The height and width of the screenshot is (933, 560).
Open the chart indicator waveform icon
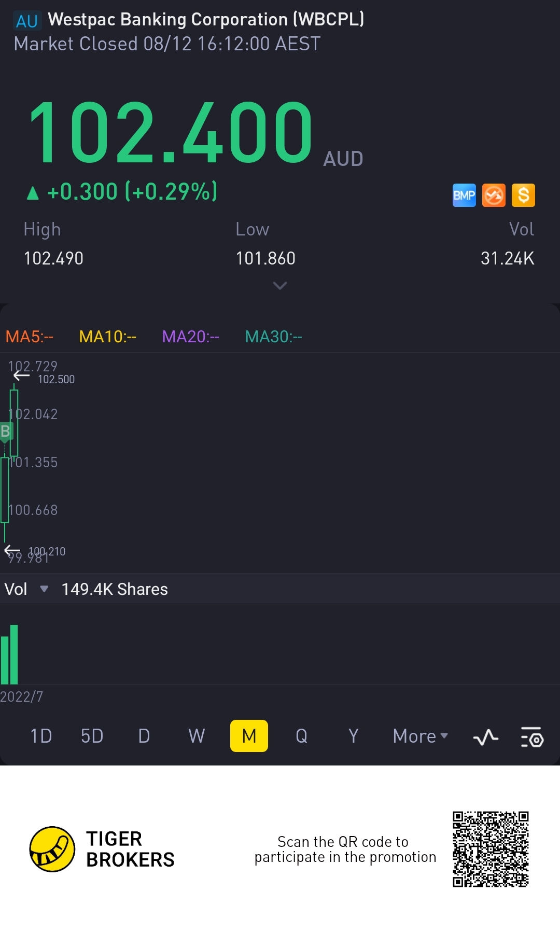pyautogui.click(x=486, y=736)
